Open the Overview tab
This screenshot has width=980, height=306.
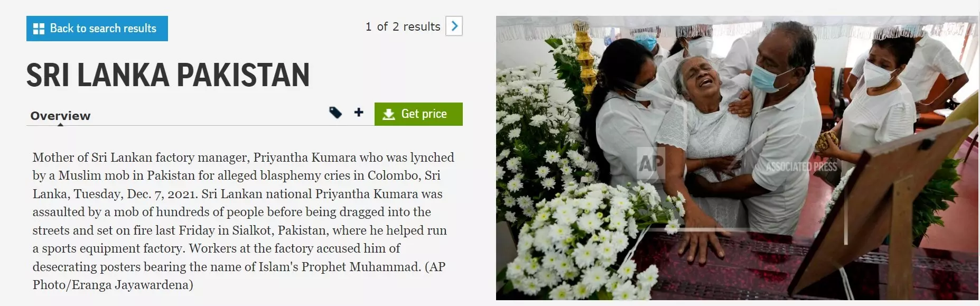(60, 116)
